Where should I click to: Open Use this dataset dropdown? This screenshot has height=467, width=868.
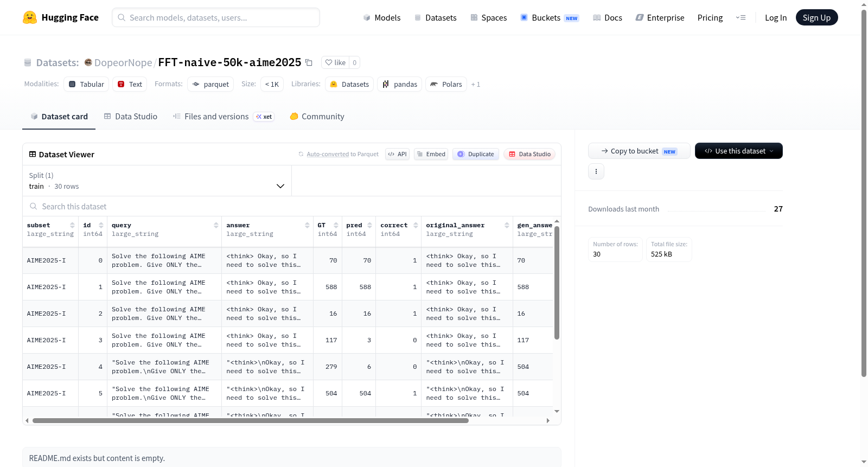[739, 151]
